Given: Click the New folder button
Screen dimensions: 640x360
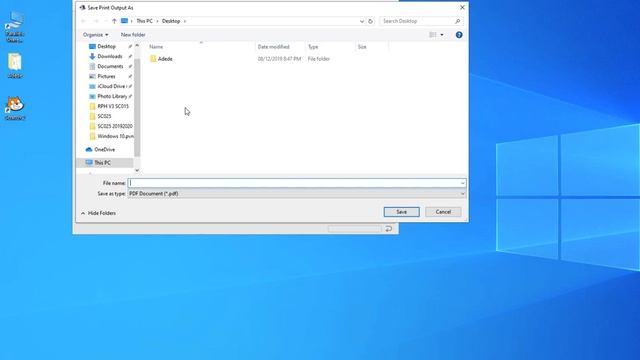Looking at the screenshot, I should click(x=133, y=35).
